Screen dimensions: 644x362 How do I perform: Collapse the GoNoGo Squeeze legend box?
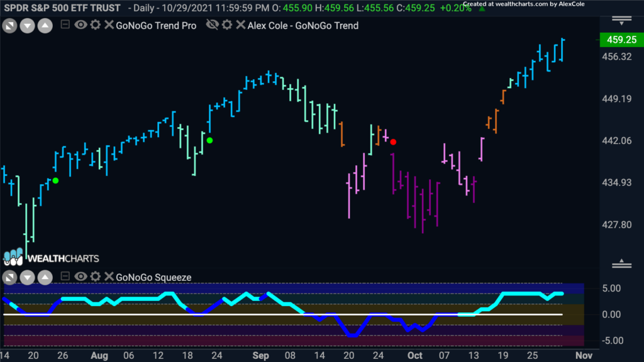click(65, 277)
